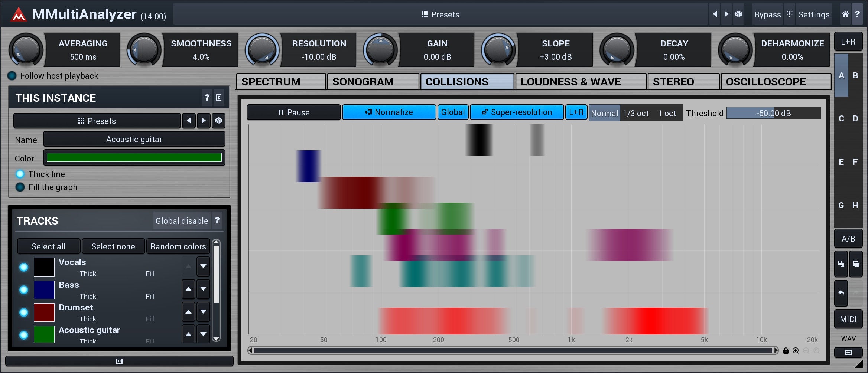Viewport: 868px width, 373px height.
Task: Randomize the This Instance preset with dice icon
Action: coord(218,121)
